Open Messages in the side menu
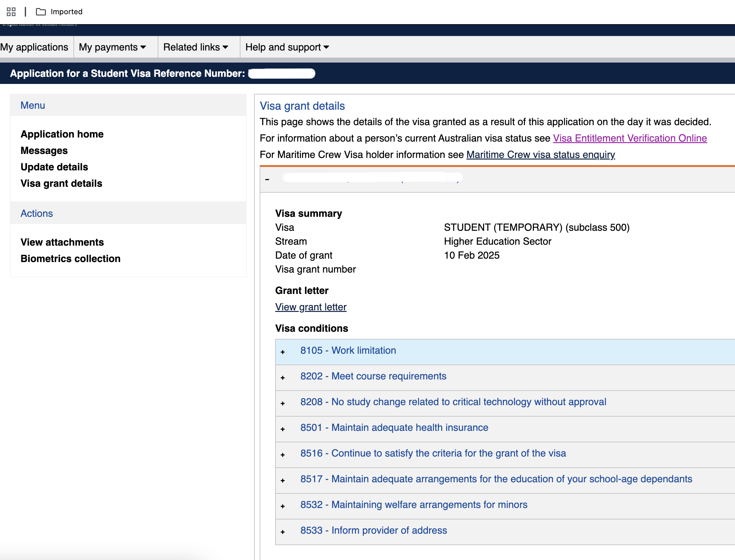This screenshot has height=560, width=735. 44,150
